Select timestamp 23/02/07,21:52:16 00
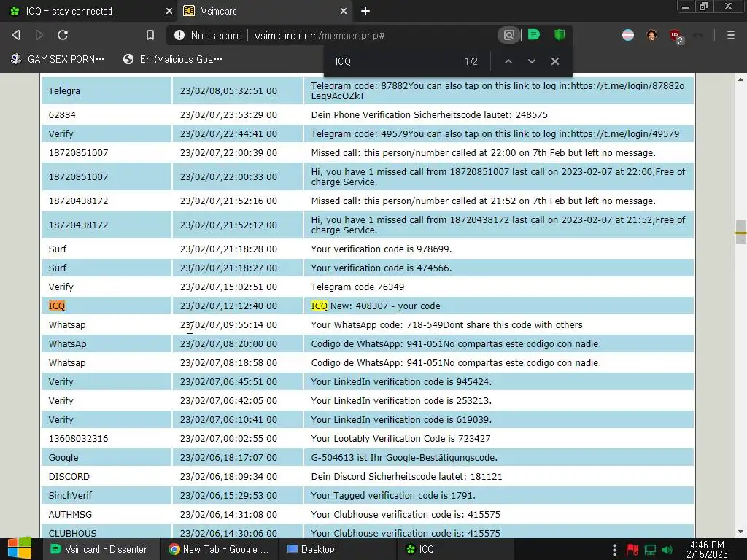The image size is (747, 560). (x=228, y=201)
